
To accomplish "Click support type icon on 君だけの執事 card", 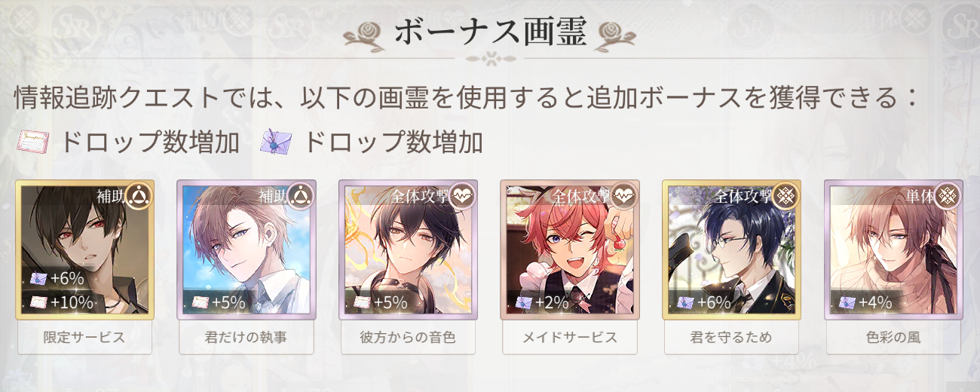I will pos(300,197).
